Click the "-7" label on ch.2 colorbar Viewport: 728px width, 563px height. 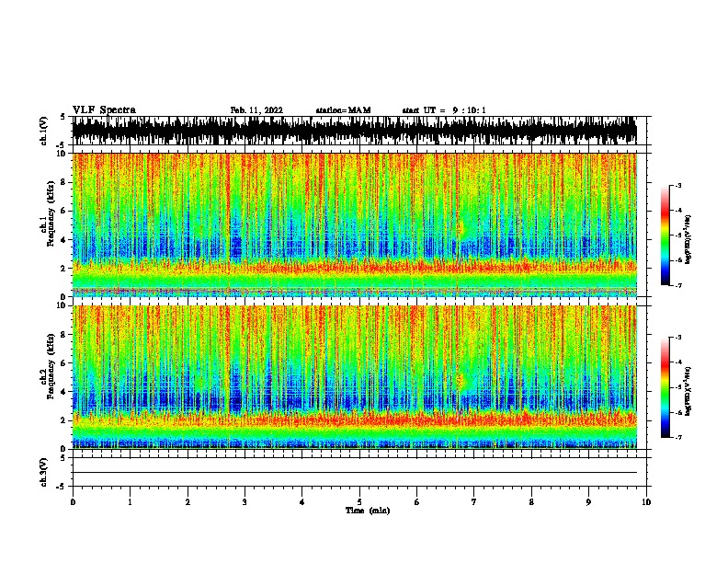[x=678, y=437]
